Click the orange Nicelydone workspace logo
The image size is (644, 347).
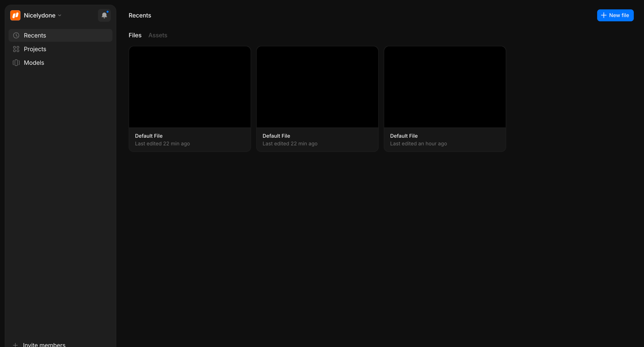(15, 15)
